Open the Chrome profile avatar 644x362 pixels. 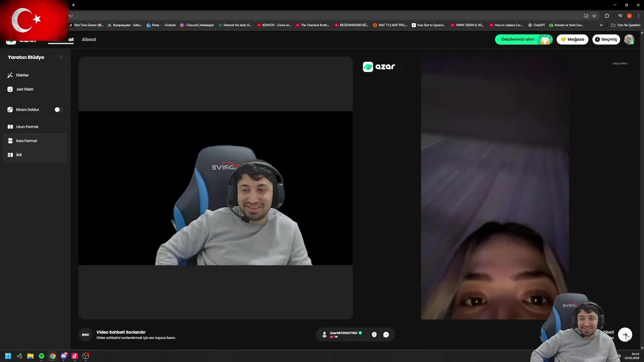pos(629,16)
